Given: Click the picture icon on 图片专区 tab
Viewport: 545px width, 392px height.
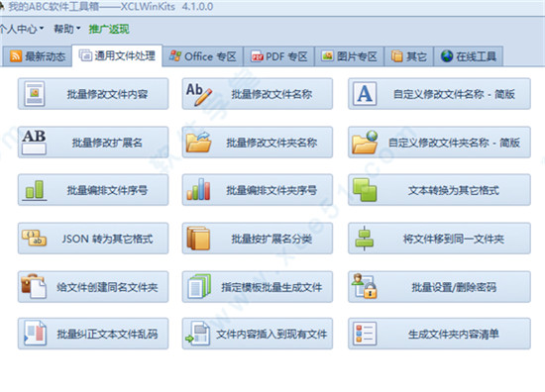Looking at the screenshot, I should 327,55.
